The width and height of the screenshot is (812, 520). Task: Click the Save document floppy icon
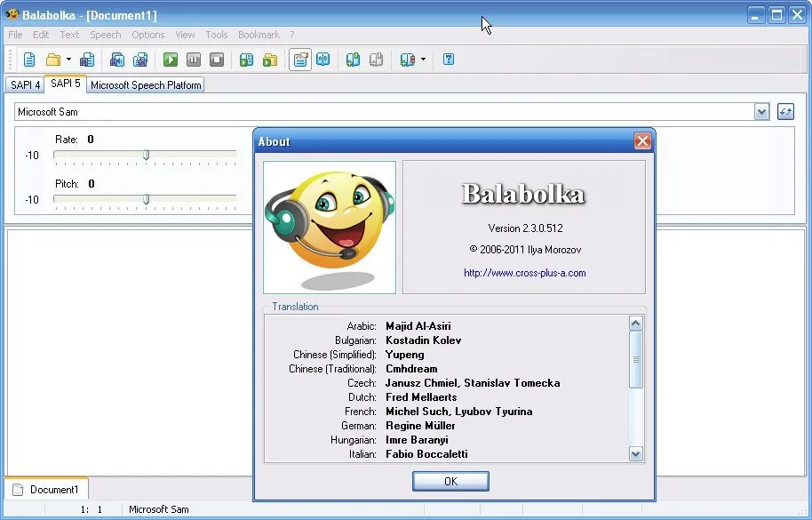87,60
